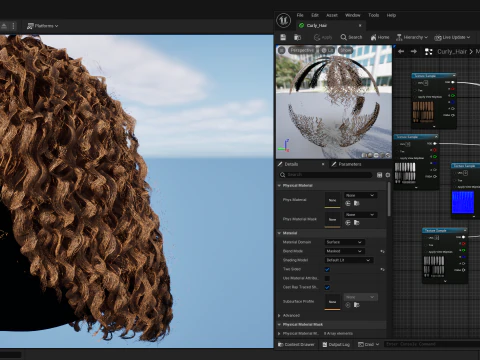Go back with the left arrow in graph
This screenshot has height=360, width=480.
(x=401, y=52)
